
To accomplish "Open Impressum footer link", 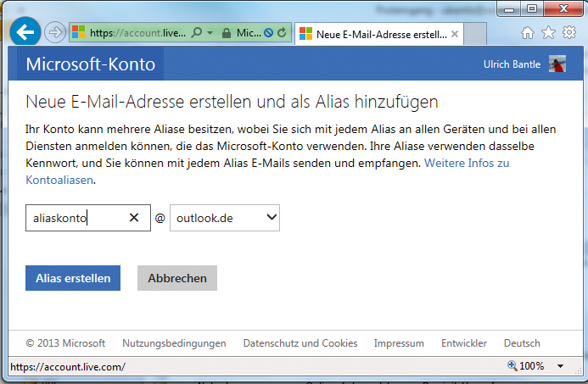I will pos(399,343).
